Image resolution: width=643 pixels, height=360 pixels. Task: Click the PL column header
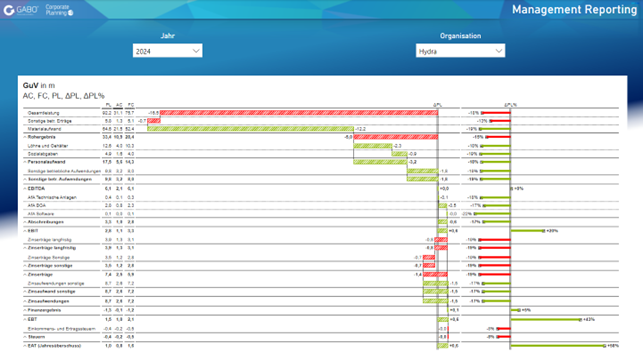pos(108,105)
